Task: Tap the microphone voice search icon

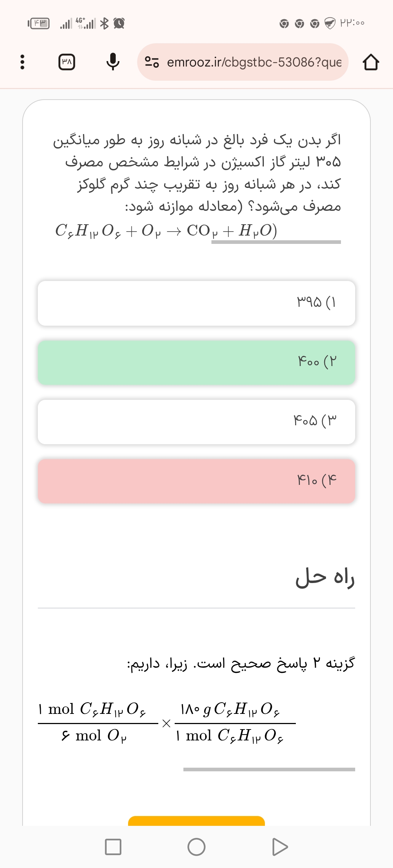Action: pyautogui.click(x=113, y=62)
